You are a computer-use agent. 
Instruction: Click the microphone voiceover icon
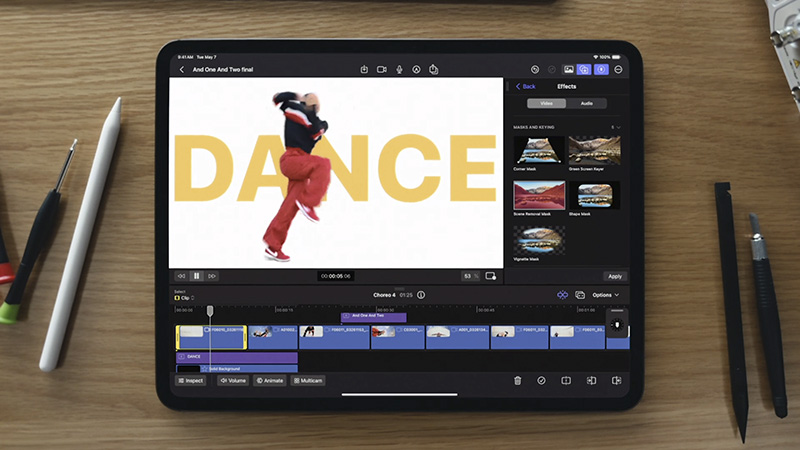tap(400, 70)
